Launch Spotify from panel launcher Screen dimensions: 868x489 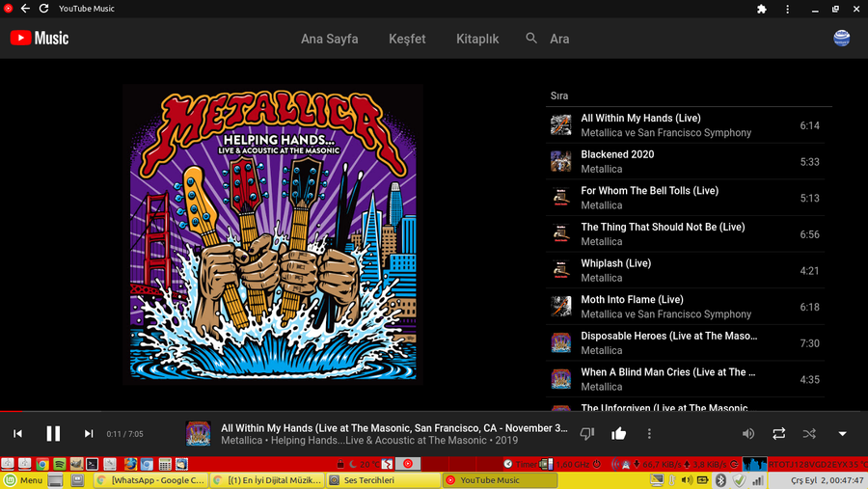(x=59, y=464)
